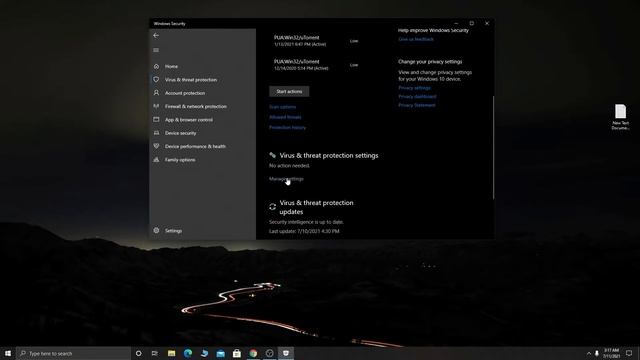640x360 pixels.
Task: Click the vertical scrollbar in Windows Security
Action: pos(493,148)
